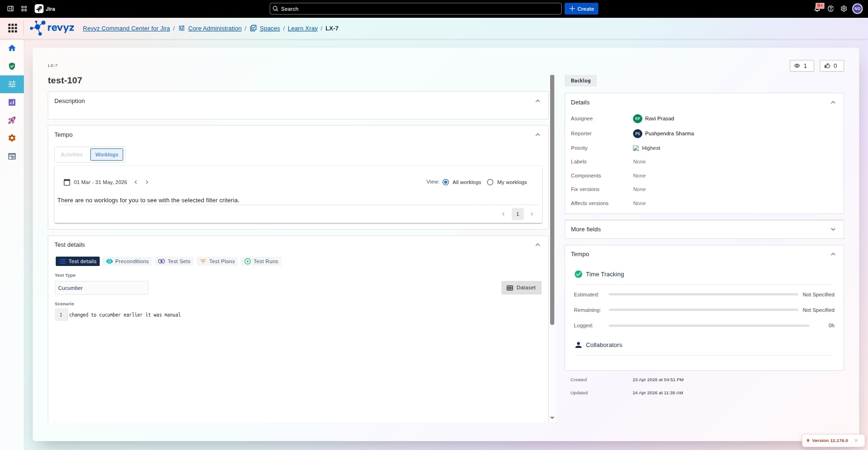Open the orange gear sidebar icon
The width and height of the screenshot is (868, 450).
click(x=12, y=138)
